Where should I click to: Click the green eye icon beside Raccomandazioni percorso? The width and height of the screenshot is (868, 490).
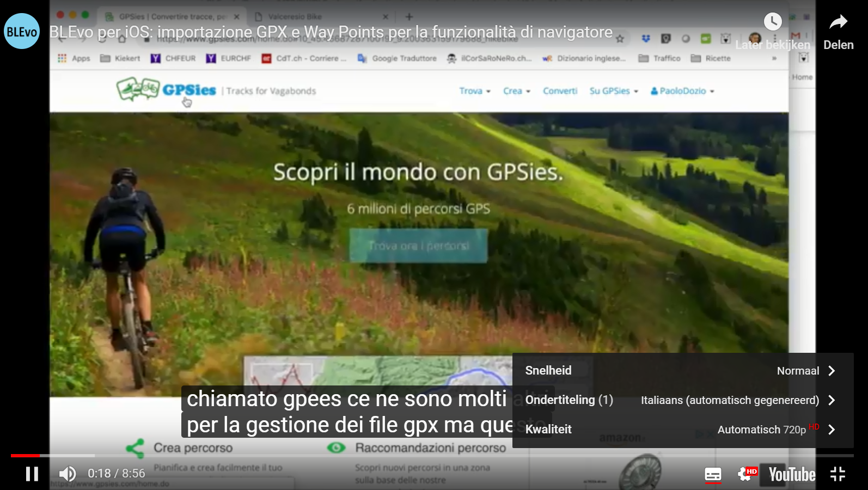(336, 448)
